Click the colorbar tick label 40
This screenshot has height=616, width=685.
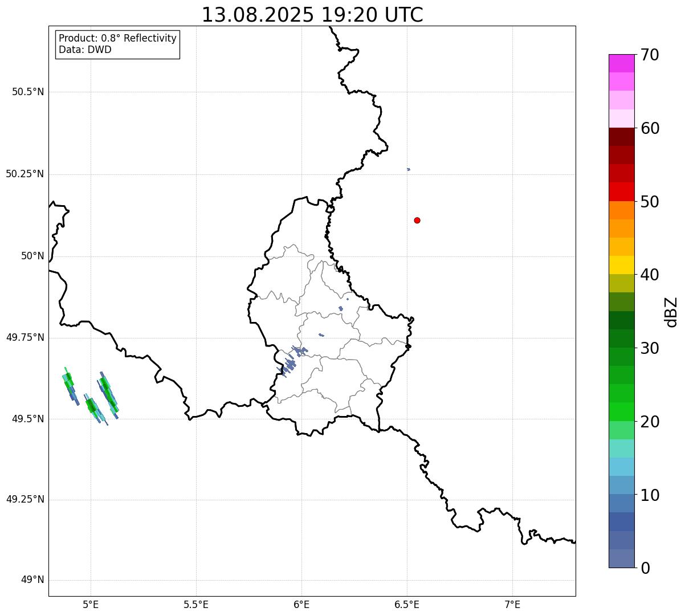pos(650,275)
